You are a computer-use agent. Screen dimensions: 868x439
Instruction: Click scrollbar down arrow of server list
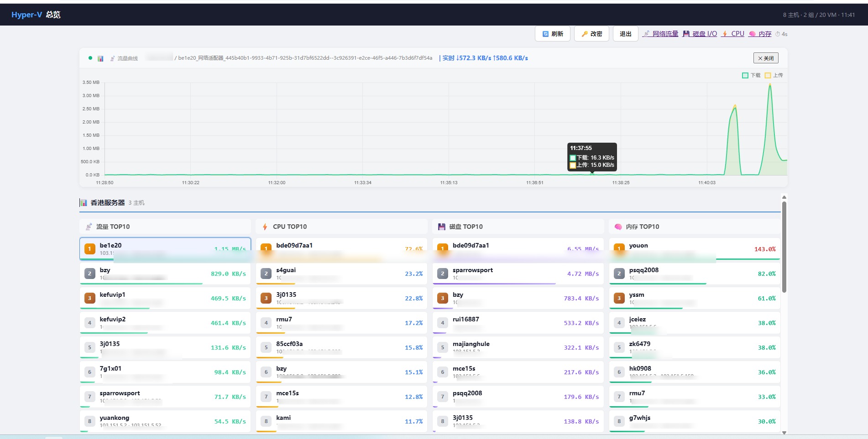tap(784, 433)
